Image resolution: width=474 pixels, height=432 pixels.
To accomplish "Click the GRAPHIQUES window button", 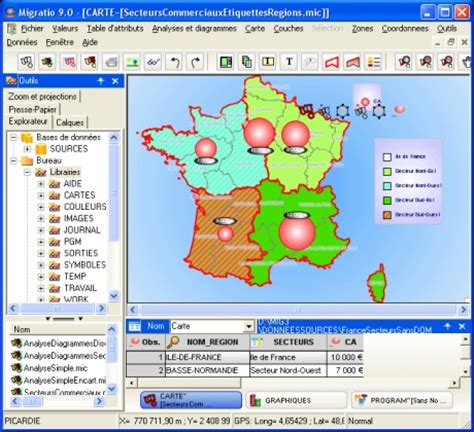I will pyautogui.click(x=296, y=400).
